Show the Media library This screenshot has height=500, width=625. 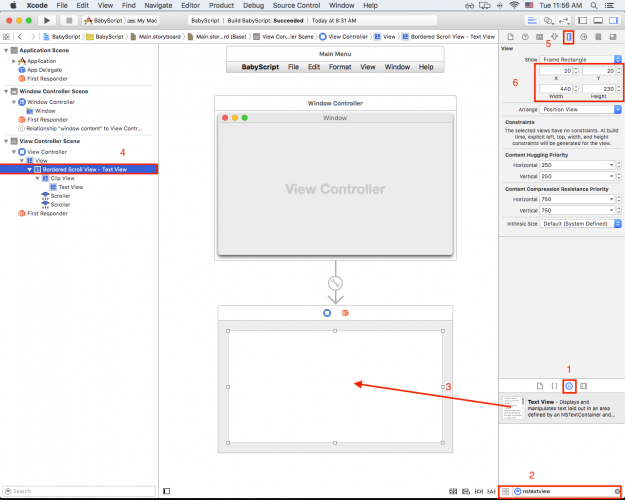click(x=584, y=386)
